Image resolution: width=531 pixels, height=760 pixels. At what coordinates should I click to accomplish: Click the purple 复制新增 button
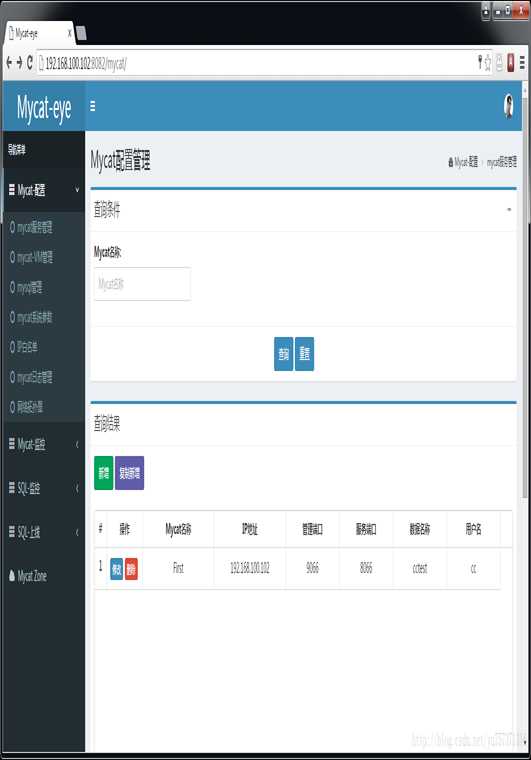pyautogui.click(x=129, y=473)
